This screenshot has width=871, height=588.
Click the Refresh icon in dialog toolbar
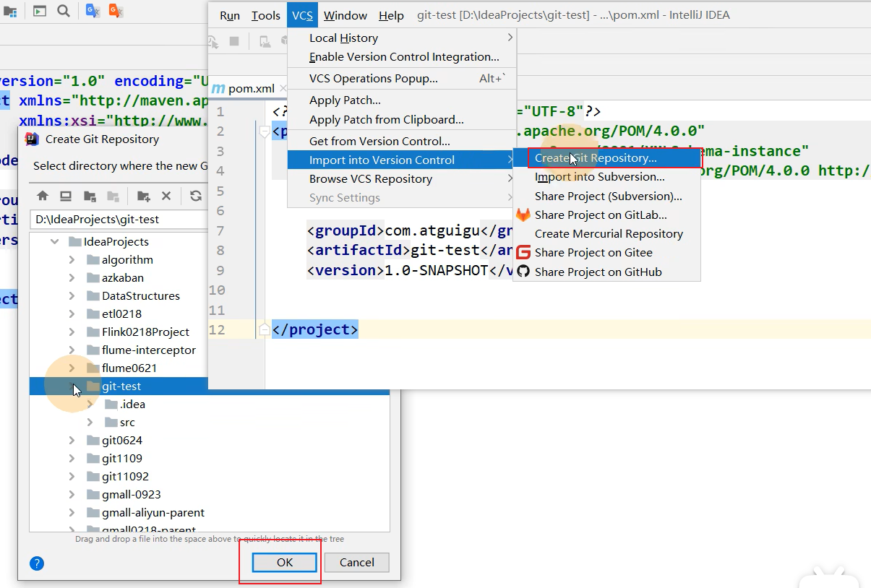[196, 196]
